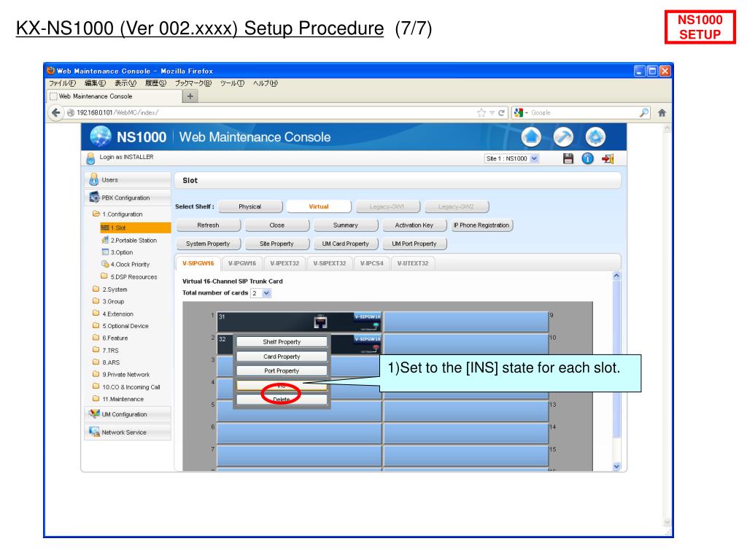
Task: Click the PBX Configuration icon
Action: pos(94,197)
